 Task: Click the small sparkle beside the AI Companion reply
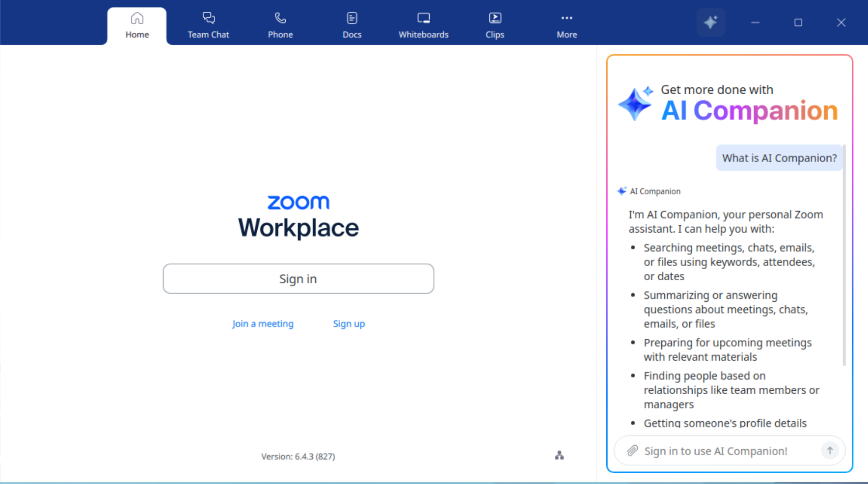pos(622,190)
